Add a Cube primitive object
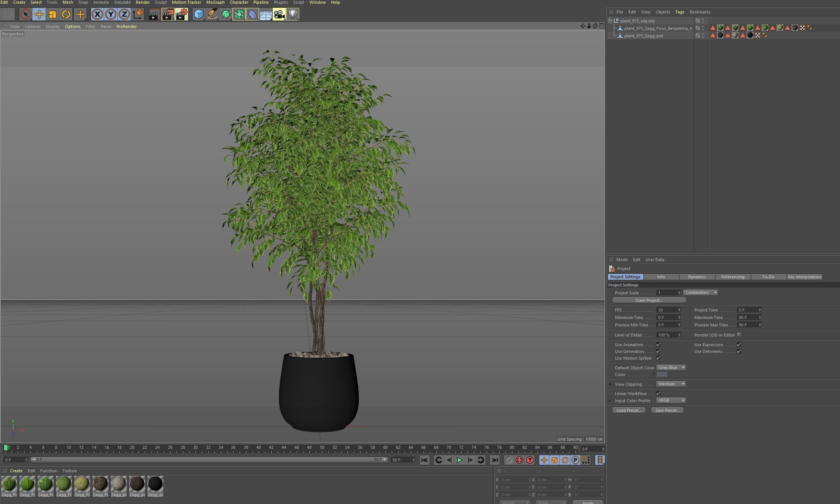The image size is (840, 504). [x=199, y=15]
